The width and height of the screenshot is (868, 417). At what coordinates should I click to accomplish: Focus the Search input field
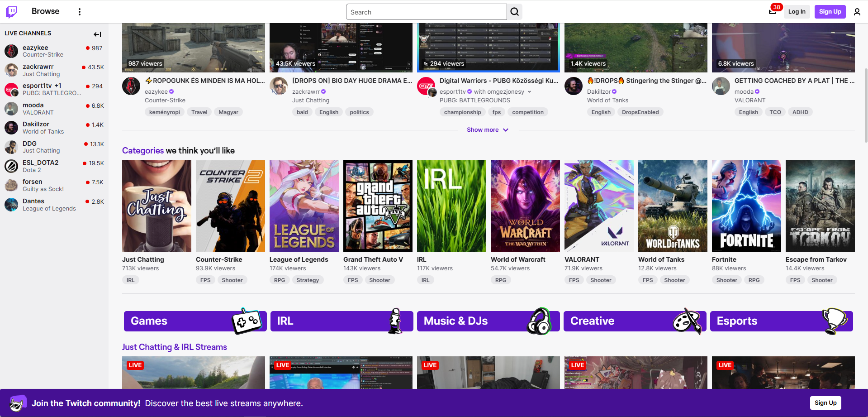(427, 12)
